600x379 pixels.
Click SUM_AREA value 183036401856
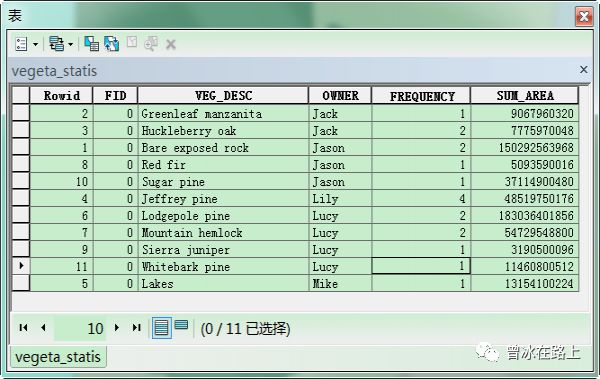pos(525,216)
